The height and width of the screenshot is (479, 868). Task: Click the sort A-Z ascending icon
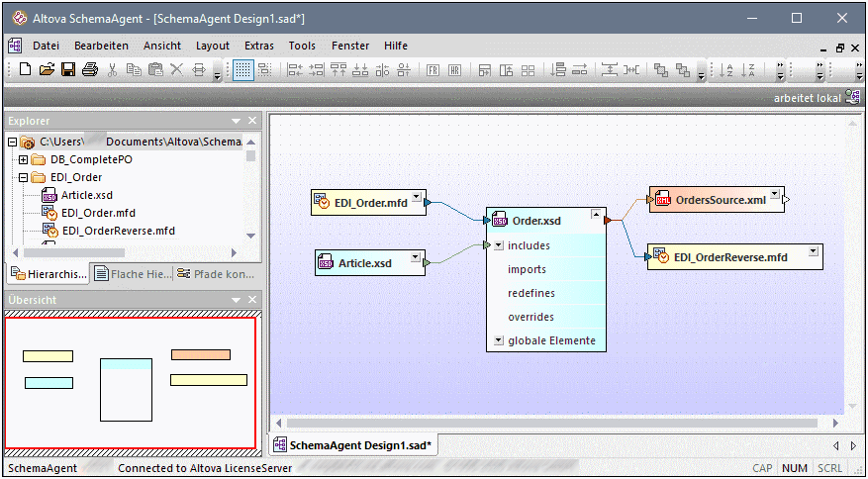[x=726, y=70]
